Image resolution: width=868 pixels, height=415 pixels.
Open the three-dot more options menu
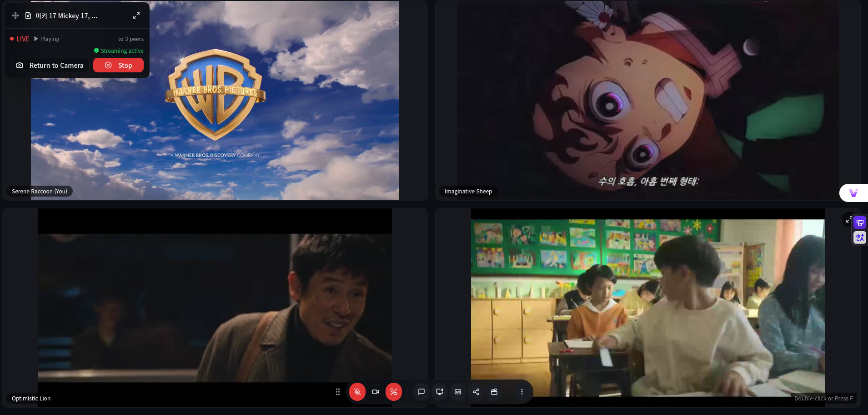[522, 392]
